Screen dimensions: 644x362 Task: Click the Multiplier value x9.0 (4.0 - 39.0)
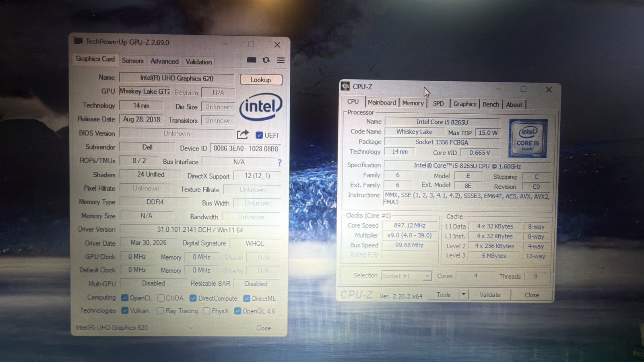(409, 235)
